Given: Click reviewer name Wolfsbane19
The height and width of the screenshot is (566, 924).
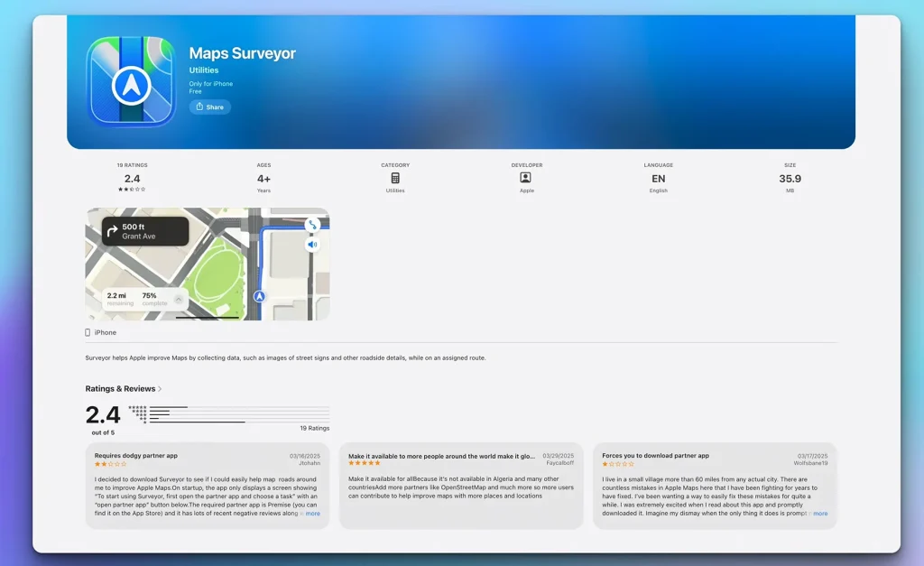Looking at the screenshot, I should [x=810, y=463].
